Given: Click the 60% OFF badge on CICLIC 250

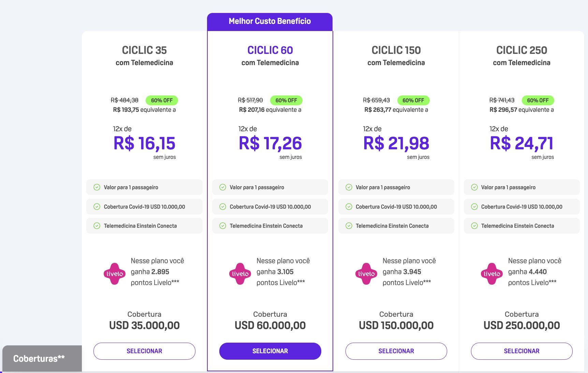Looking at the screenshot, I should tap(538, 100).
